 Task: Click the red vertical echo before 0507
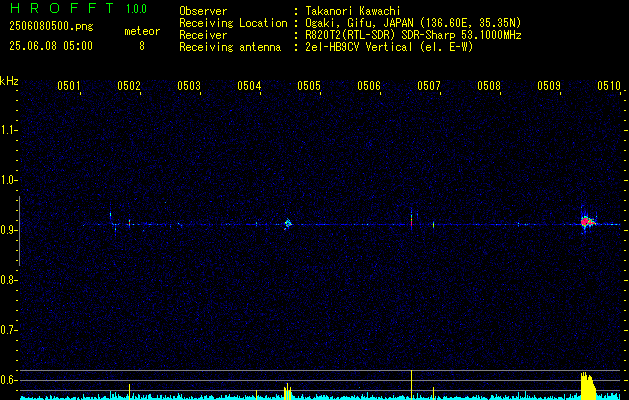tap(412, 220)
